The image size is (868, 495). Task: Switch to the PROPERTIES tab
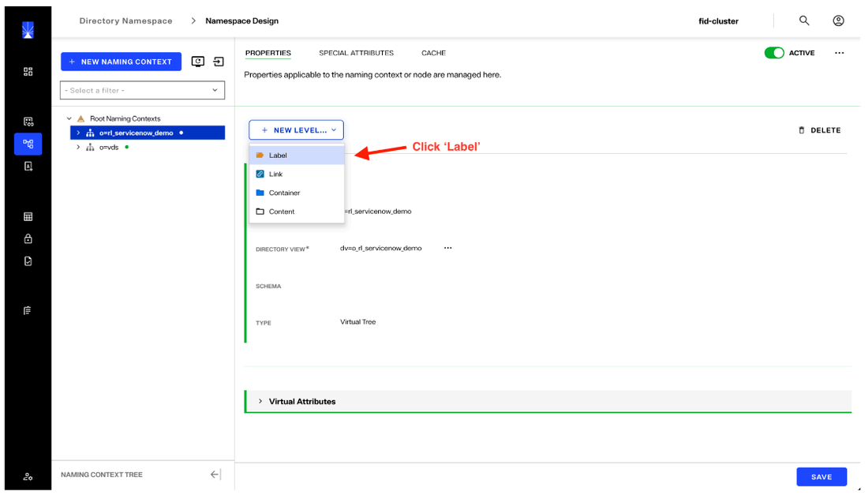[x=268, y=53]
